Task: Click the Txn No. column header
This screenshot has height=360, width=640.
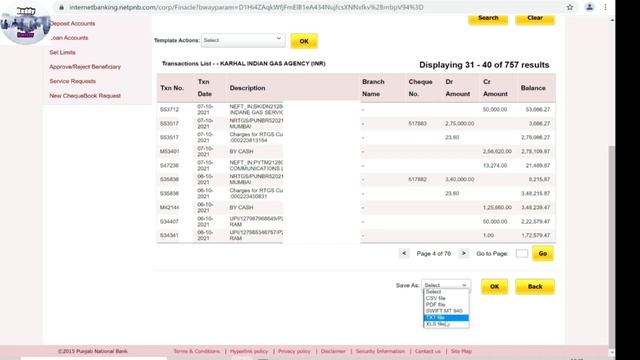Action: [x=172, y=88]
